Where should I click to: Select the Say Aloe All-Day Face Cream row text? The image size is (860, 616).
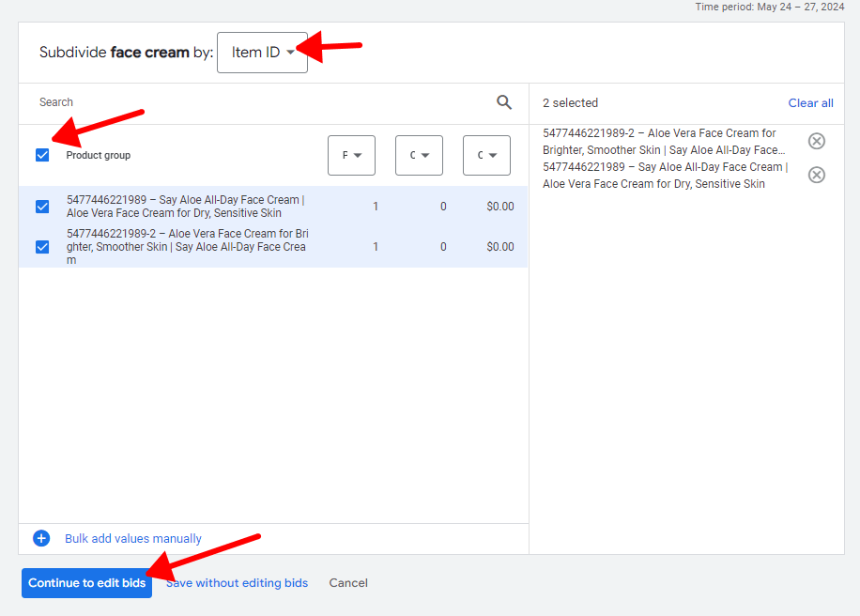click(186, 207)
